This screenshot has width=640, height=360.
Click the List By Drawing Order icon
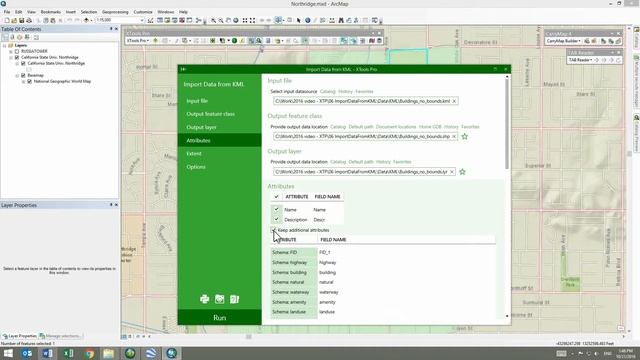[x=5, y=37]
